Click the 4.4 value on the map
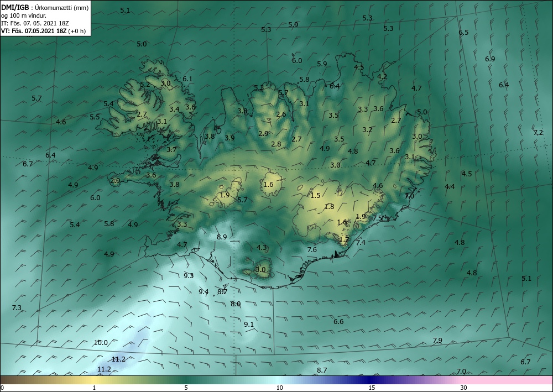This screenshot has width=553, height=392. (450, 186)
